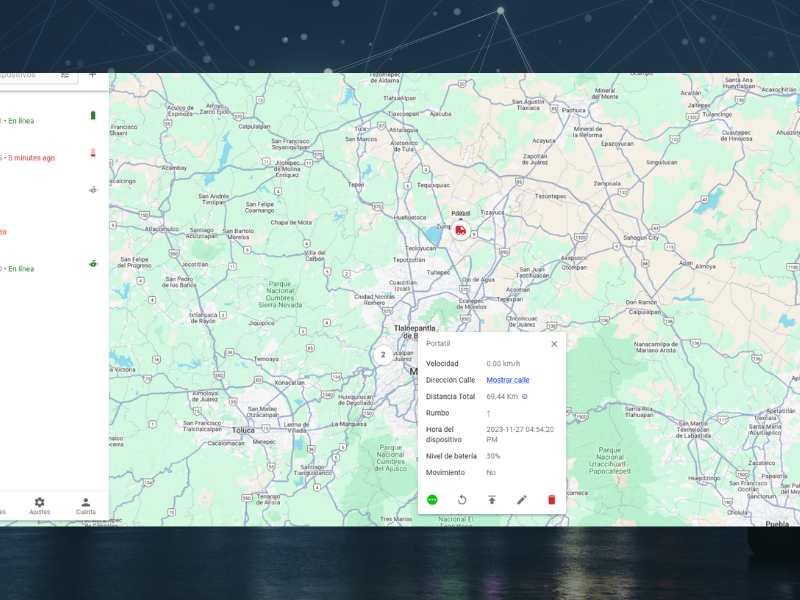Open the Ajustes tab
Image resolution: width=800 pixels, height=600 pixels.
tap(39, 506)
